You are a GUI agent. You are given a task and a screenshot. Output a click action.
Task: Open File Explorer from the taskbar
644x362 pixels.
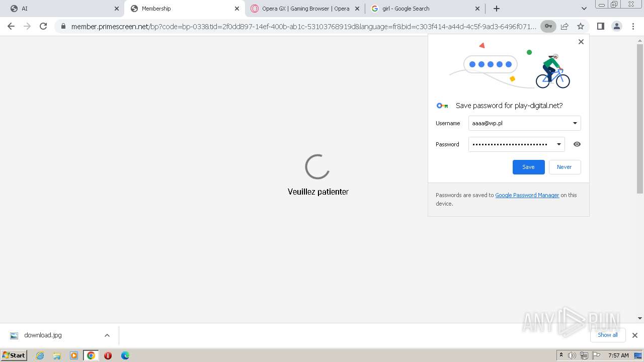pos(57,355)
